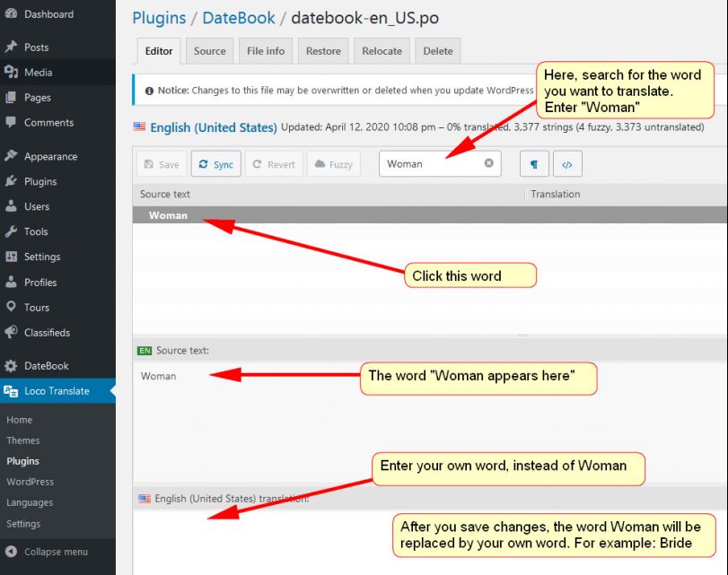The height and width of the screenshot is (575, 728).
Task: Click the Settings sliders icon in sidebar
Action: [x=11, y=257]
